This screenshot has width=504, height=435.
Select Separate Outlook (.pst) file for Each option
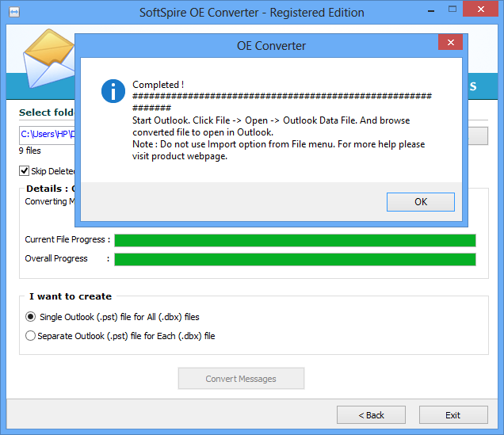tap(30, 336)
